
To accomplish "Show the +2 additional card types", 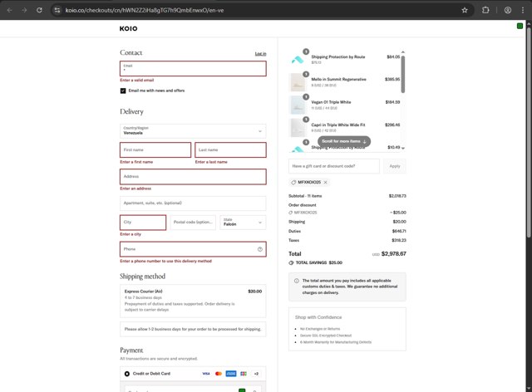I will coord(256,374).
